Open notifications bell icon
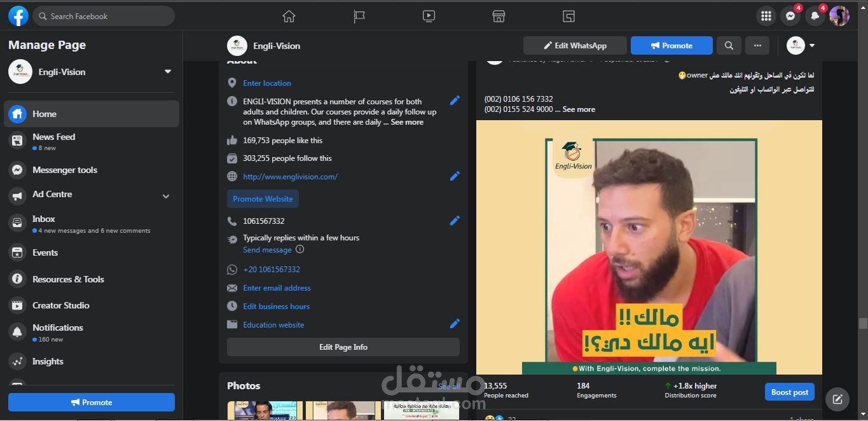The width and height of the screenshot is (868, 421). coord(815,16)
